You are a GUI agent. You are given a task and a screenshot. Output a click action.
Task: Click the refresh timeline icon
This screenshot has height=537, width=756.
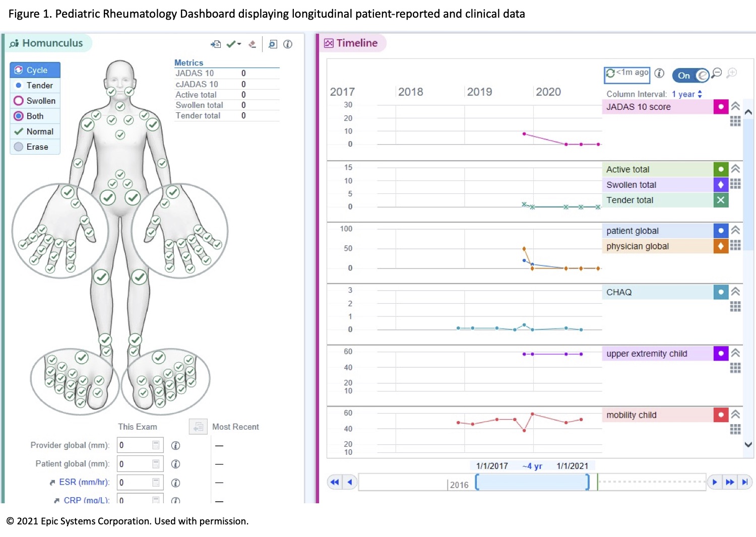(610, 74)
